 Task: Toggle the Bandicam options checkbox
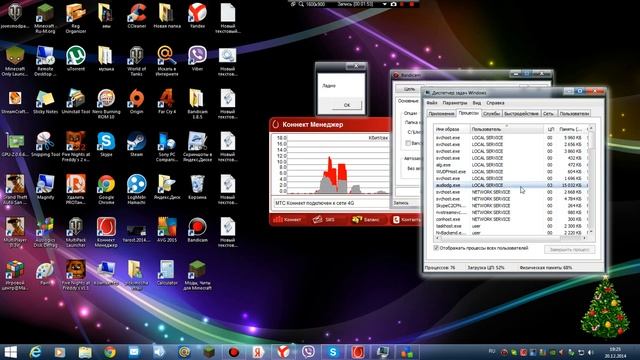pos(408,143)
